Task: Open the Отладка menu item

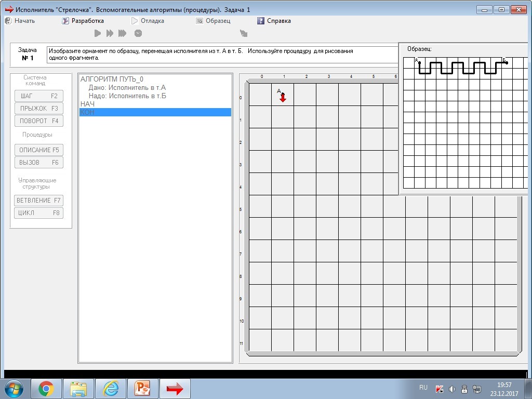Action: click(x=148, y=21)
